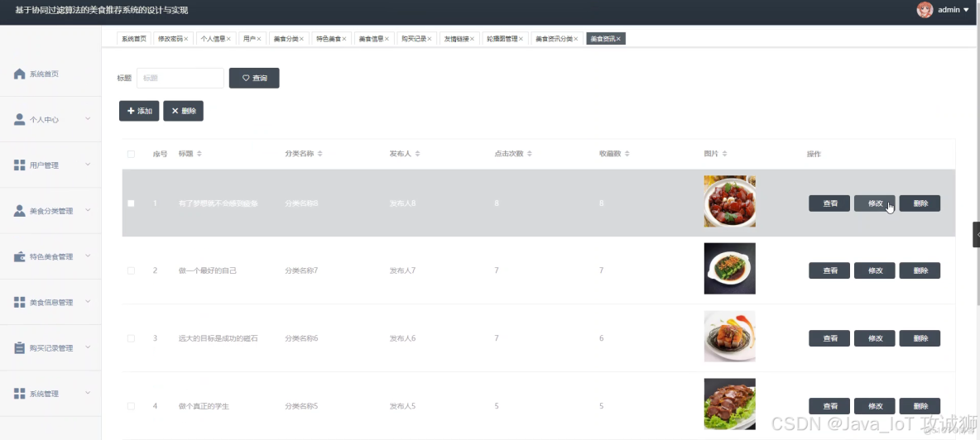Switch to the 友情链接 tab
The width and height of the screenshot is (980, 440).
459,39
